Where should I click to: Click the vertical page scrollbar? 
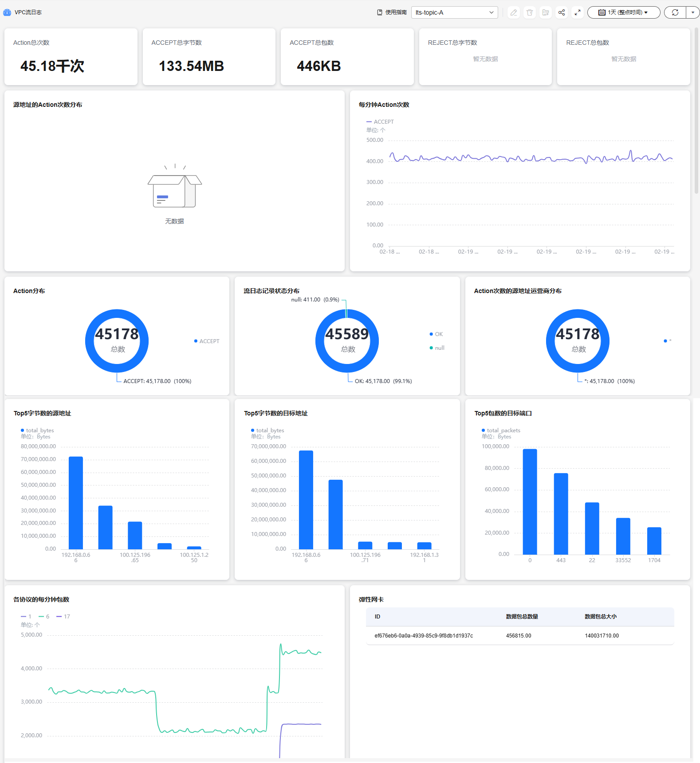point(696,111)
